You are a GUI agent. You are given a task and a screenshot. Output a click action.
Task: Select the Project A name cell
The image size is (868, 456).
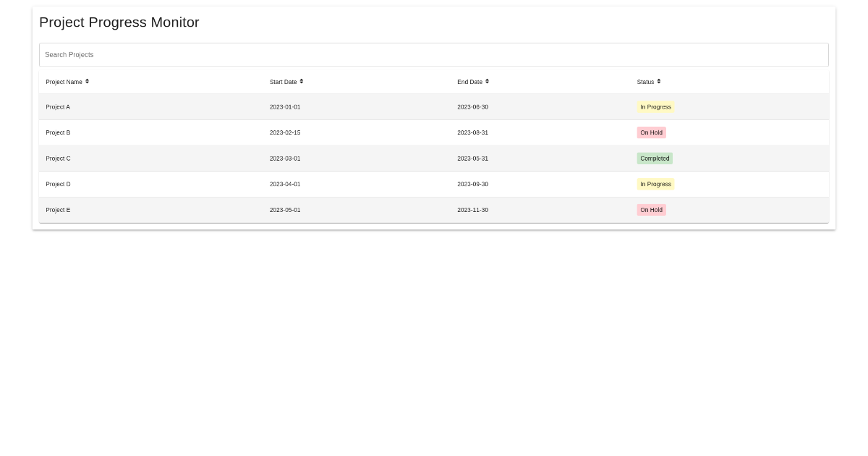coord(58,107)
